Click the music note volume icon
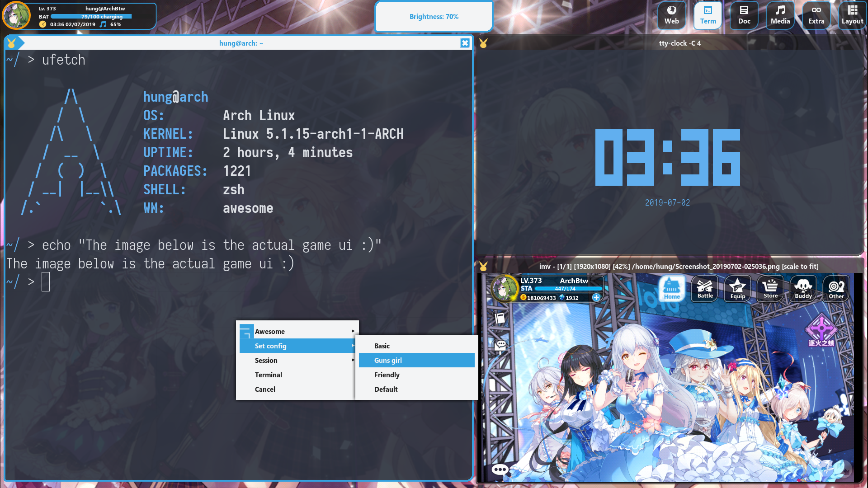Viewport: 868px width, 488px height. click(x=103, y=24)
